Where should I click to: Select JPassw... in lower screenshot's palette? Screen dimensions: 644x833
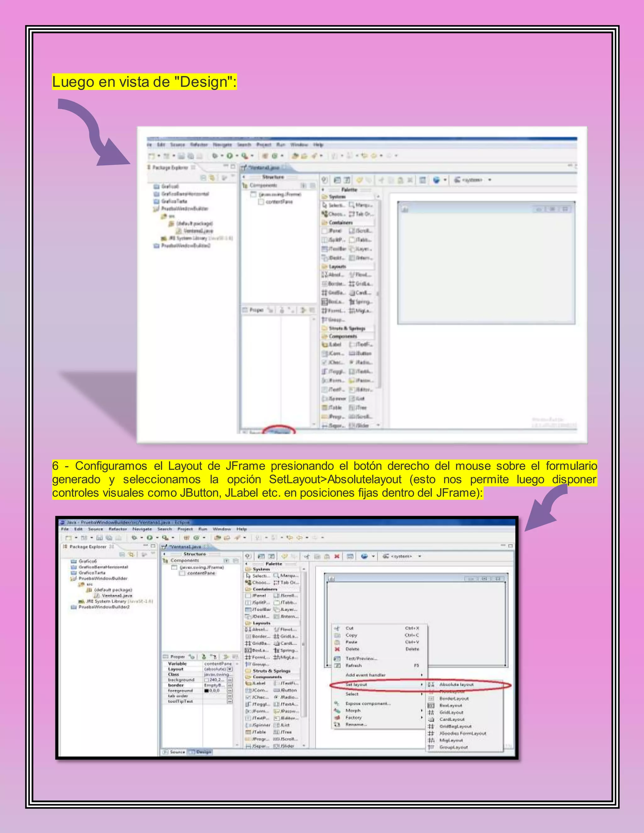click(286, 711)
